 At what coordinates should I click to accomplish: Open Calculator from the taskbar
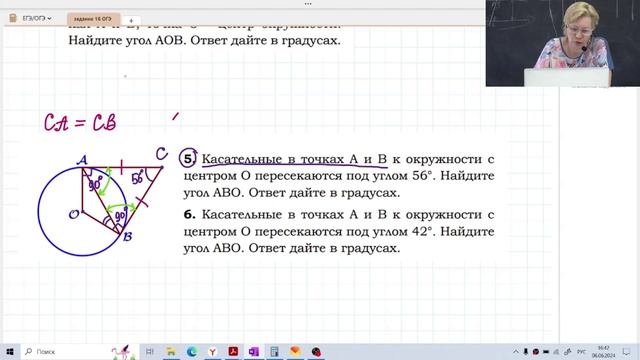coord(274,351)
